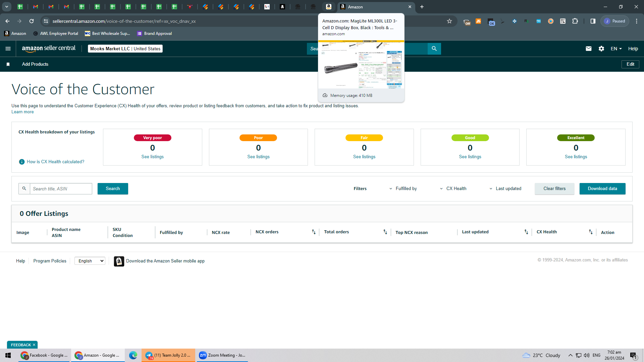See listings under Very poor
Screen dimensions: 644x362
(153, 157)
